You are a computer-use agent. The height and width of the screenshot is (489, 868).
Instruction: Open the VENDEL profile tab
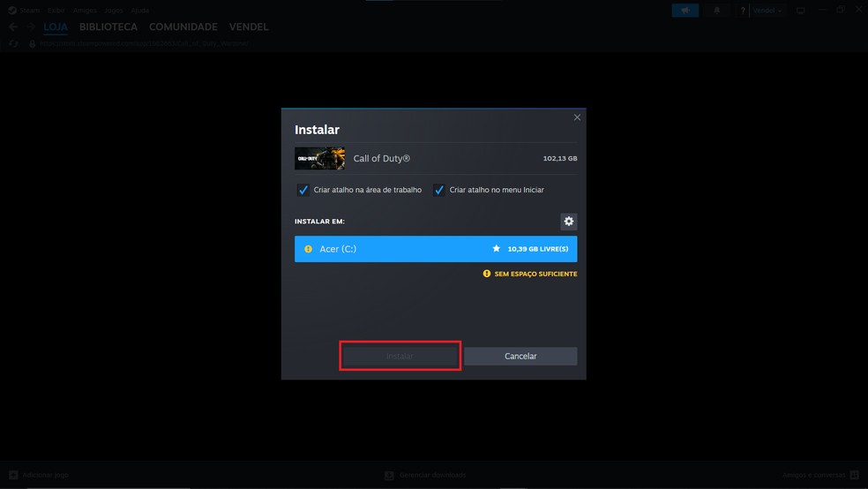[249, 26]
